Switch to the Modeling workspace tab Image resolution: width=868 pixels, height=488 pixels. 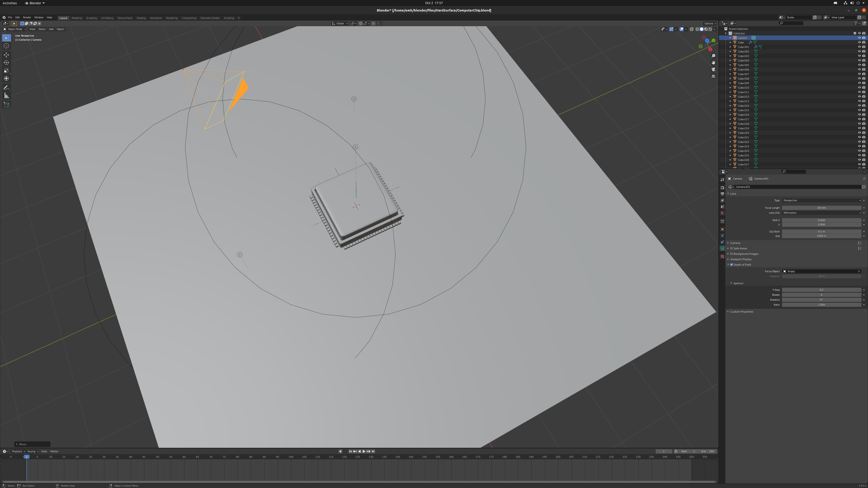click(x=76, y=18)
